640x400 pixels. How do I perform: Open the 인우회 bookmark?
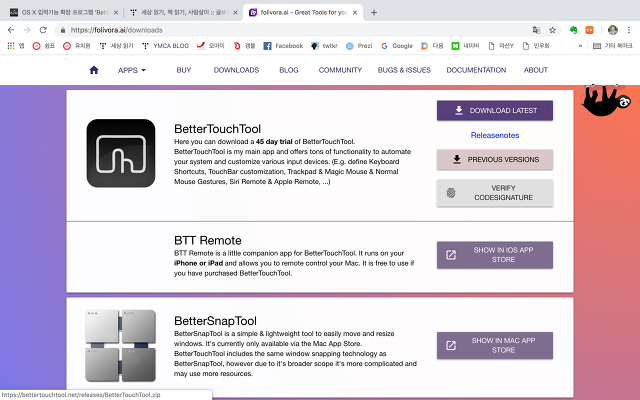536,46
